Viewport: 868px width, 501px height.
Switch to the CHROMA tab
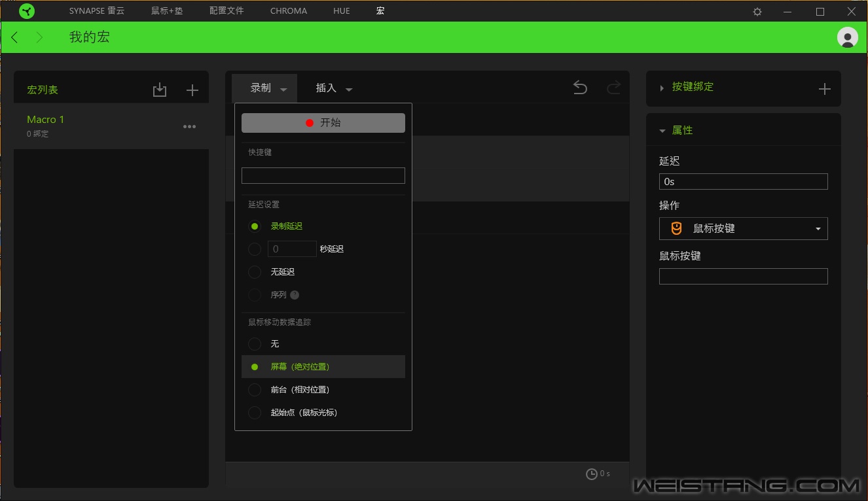(x=289, y=11)
